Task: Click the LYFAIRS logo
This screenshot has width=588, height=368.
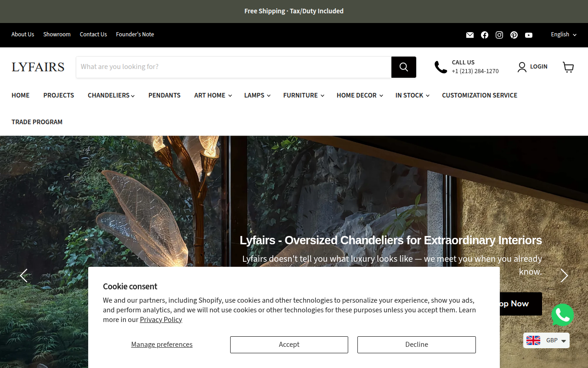Action: pyautogui.click(x=38, y=67)
